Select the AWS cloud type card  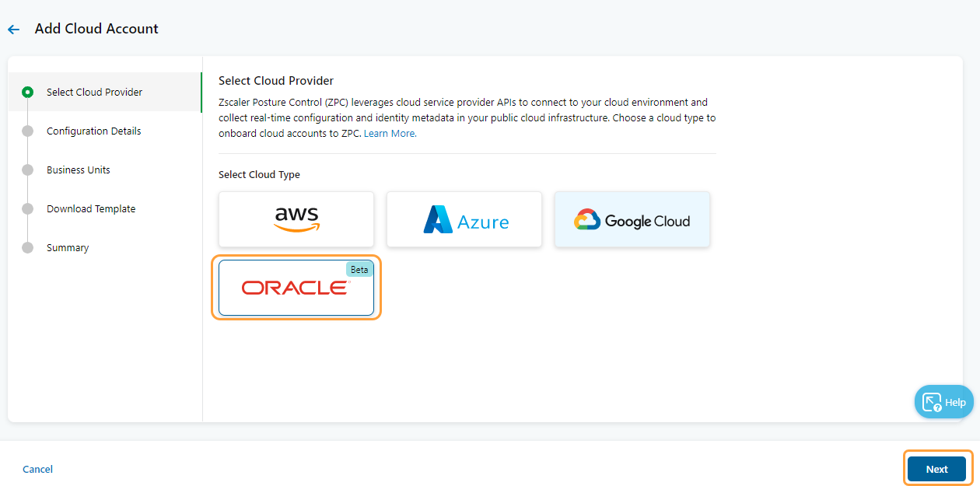pyautogui.click(x=296, y=219)
